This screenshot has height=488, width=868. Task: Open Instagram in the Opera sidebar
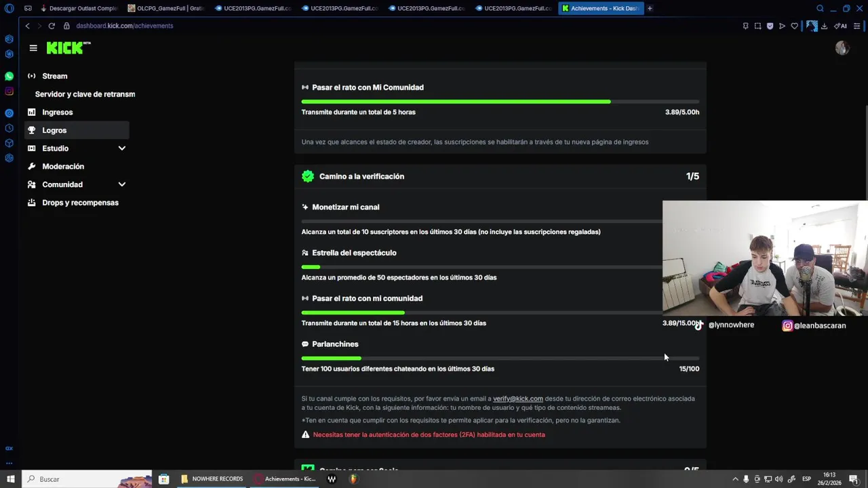(x=9, y=91)
